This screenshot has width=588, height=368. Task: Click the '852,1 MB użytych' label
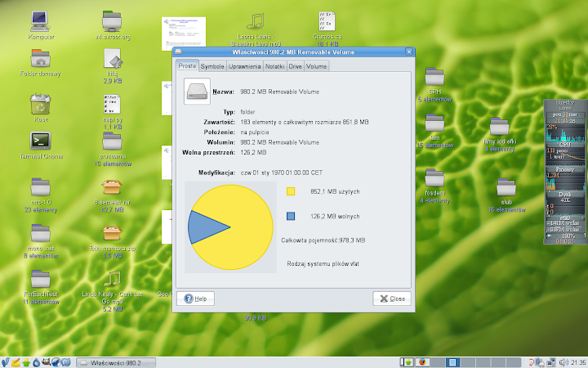(x=335, y=191)
